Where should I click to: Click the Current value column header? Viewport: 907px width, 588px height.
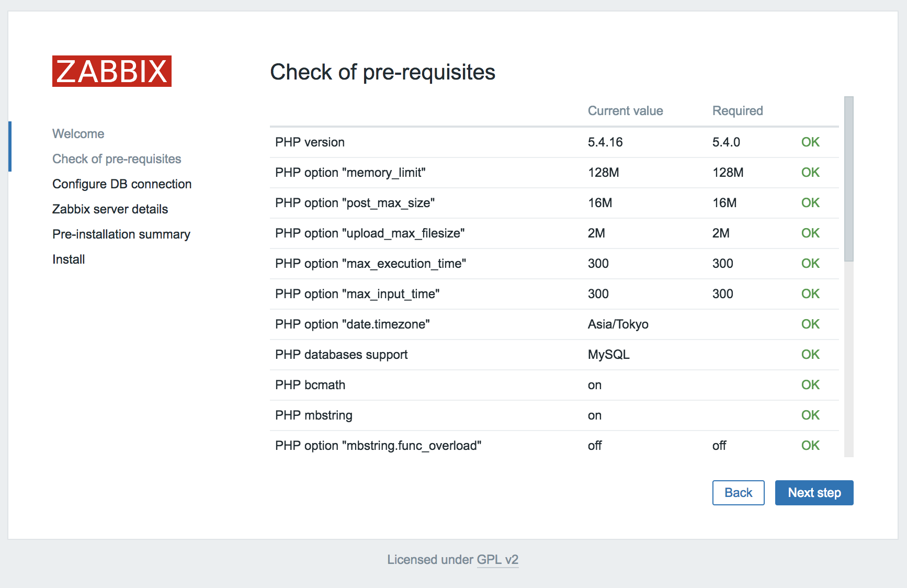coord(625,111)
